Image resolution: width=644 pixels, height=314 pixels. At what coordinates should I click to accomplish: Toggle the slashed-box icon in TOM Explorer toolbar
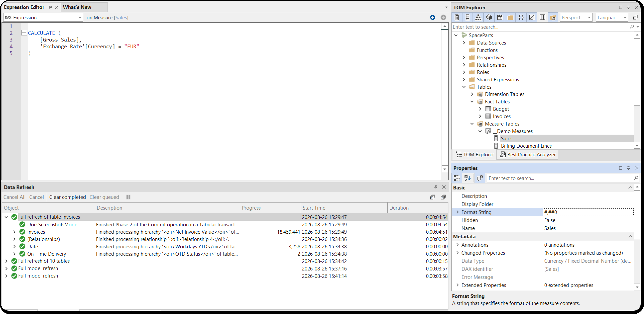[532, 18]
